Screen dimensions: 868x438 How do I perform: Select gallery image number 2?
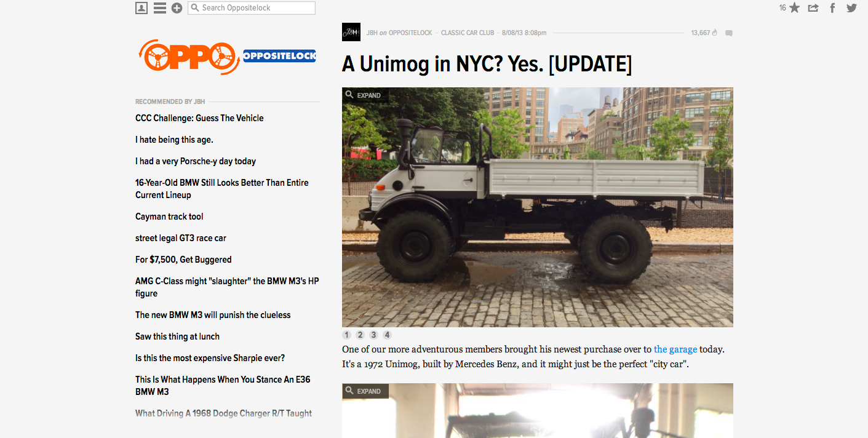360,335
